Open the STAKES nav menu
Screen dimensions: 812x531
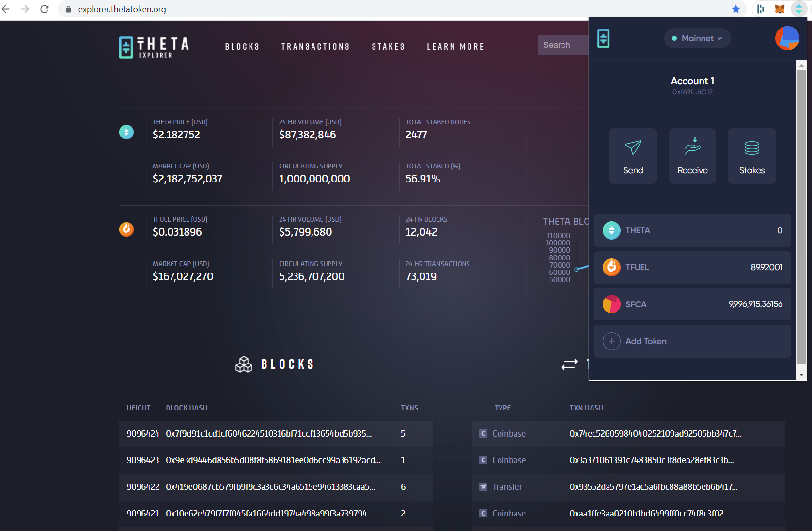[x=388, y=46]
